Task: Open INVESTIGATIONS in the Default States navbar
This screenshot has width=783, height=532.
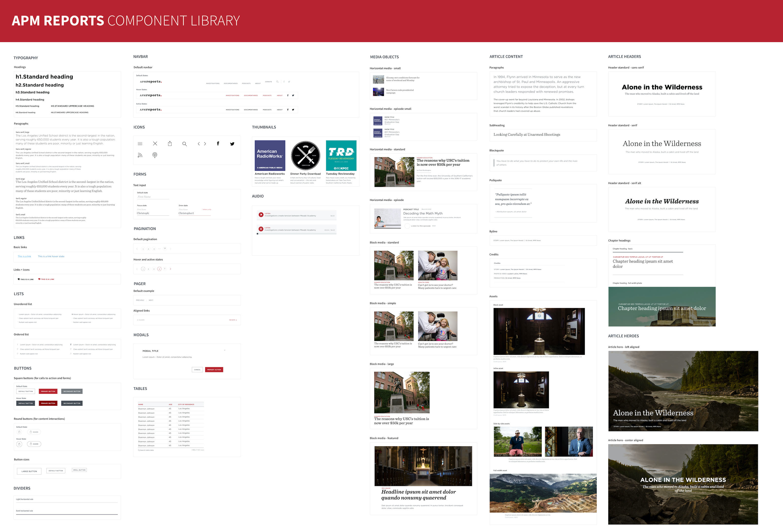Action: pyautogui.click(x=213, y=83)
